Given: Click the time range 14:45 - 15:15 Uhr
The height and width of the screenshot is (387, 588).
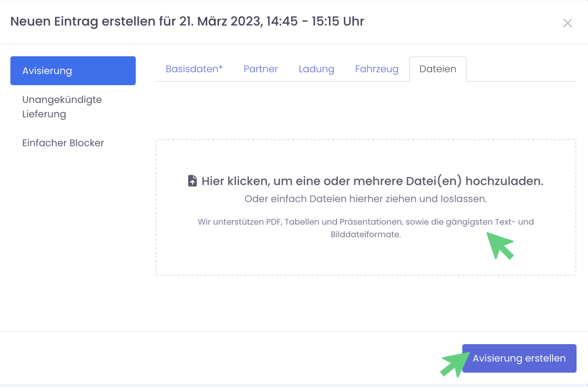Looking at the screenshot, I should pos(315,21).
